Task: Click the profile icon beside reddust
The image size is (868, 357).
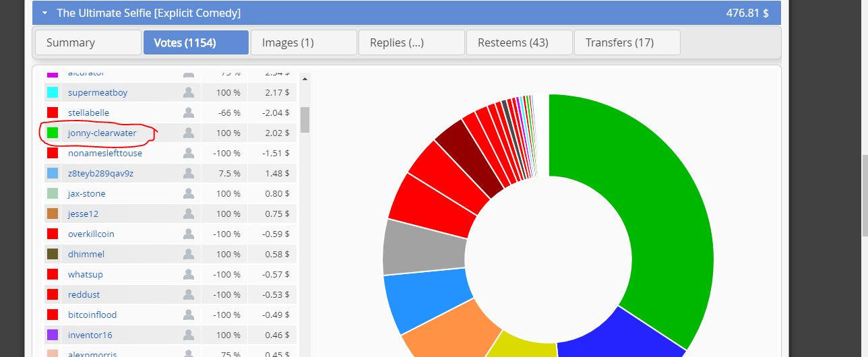Action: 189,294
